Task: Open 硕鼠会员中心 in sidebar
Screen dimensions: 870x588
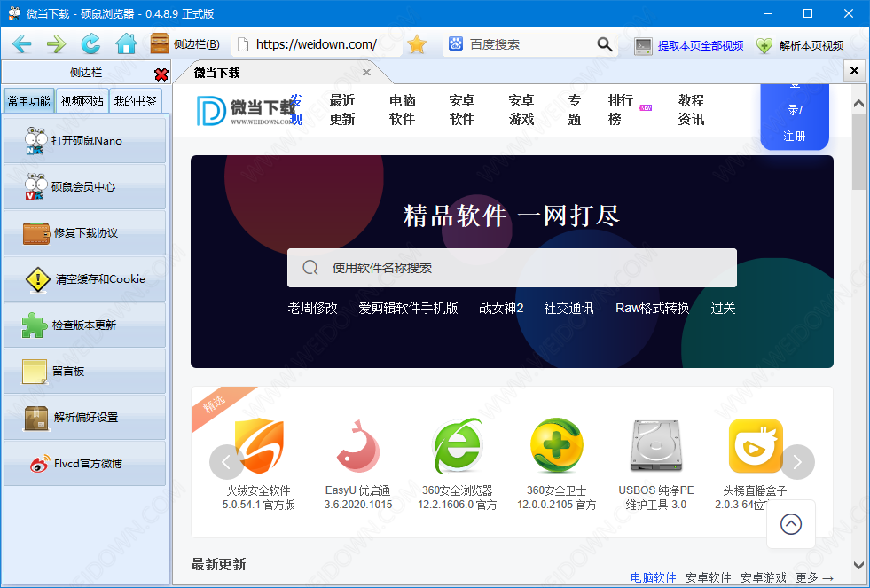Action: (x=85, y=186)
